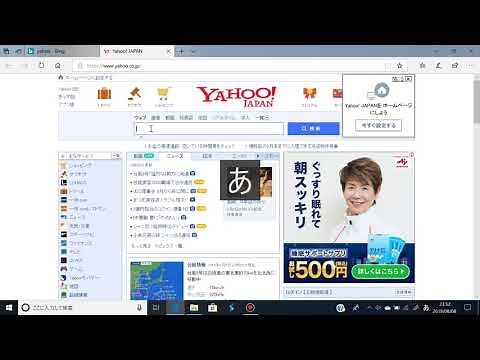The width and height of the screenshot is (480, 360).
Task: Click the blue 検索 search button
Action: (x=314, y=129)
